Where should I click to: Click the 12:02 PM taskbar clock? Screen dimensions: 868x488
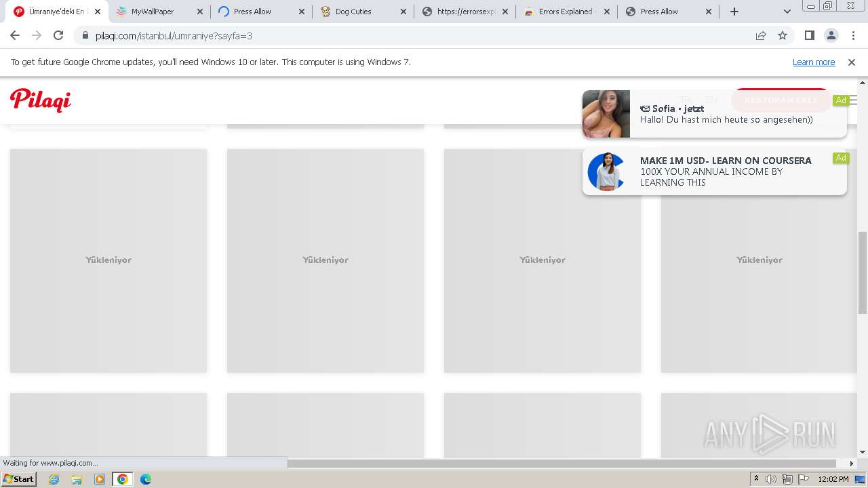833,479
